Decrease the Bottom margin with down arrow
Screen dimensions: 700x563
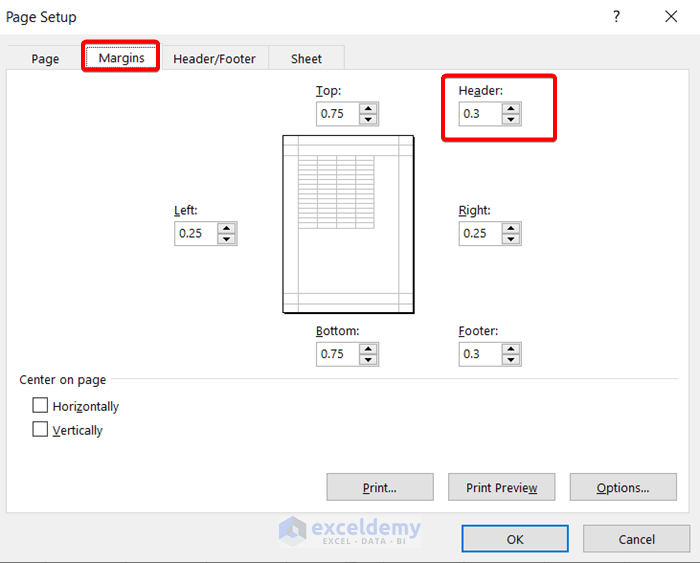pos(368,359)
